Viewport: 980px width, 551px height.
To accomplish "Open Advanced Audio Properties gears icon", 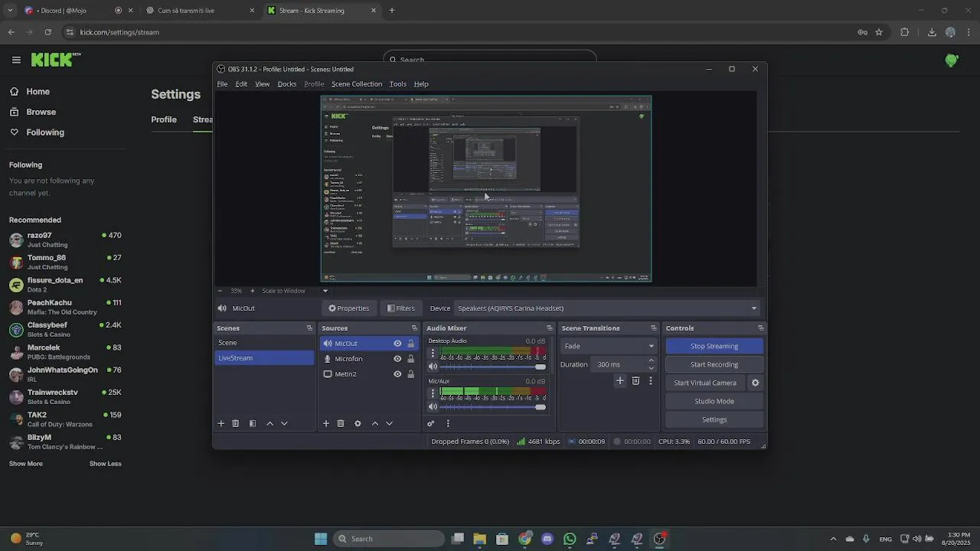I will (431, 423).
